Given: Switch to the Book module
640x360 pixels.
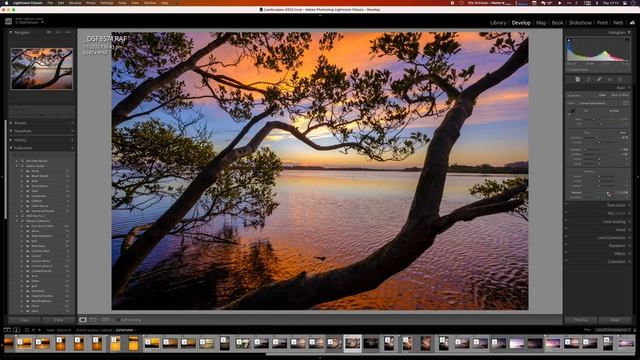Looking at the screenshot, I should [x=558, y=23].
